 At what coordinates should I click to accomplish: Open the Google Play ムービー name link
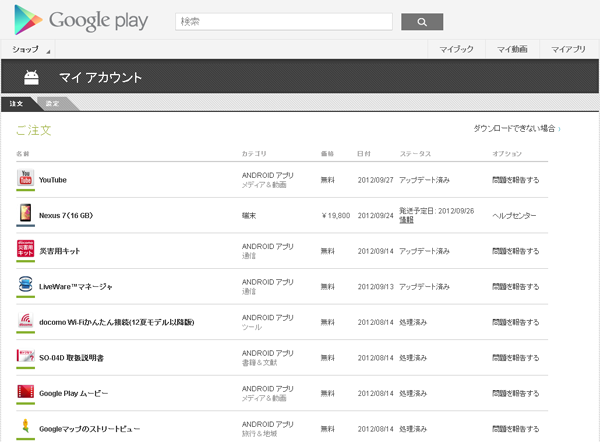pyautogui.click(x=73, y=393)
